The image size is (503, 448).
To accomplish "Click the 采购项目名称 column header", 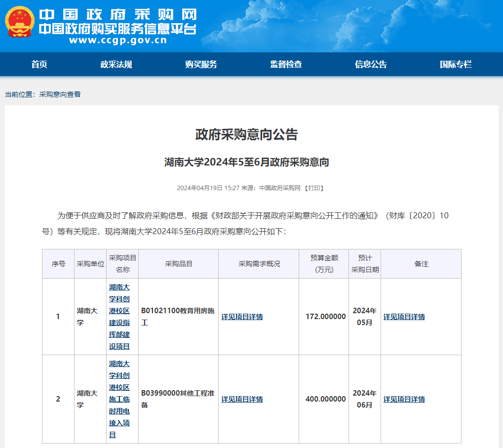I will coord(122,264).
